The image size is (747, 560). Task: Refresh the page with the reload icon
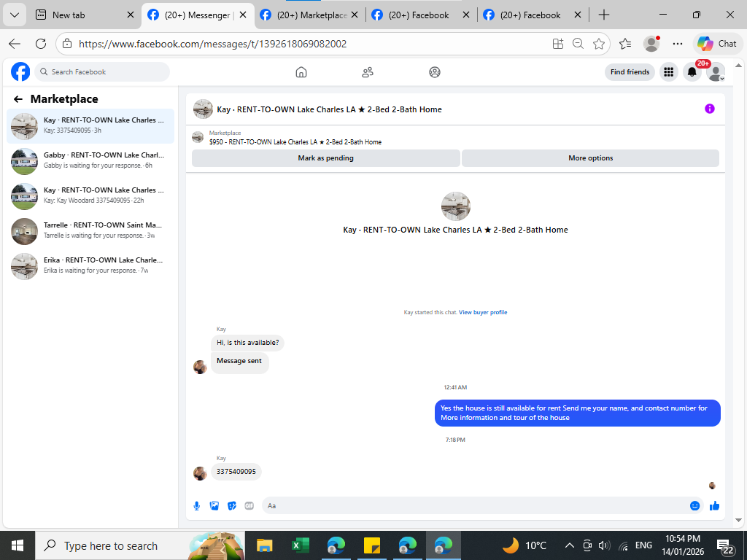(41, 44)
